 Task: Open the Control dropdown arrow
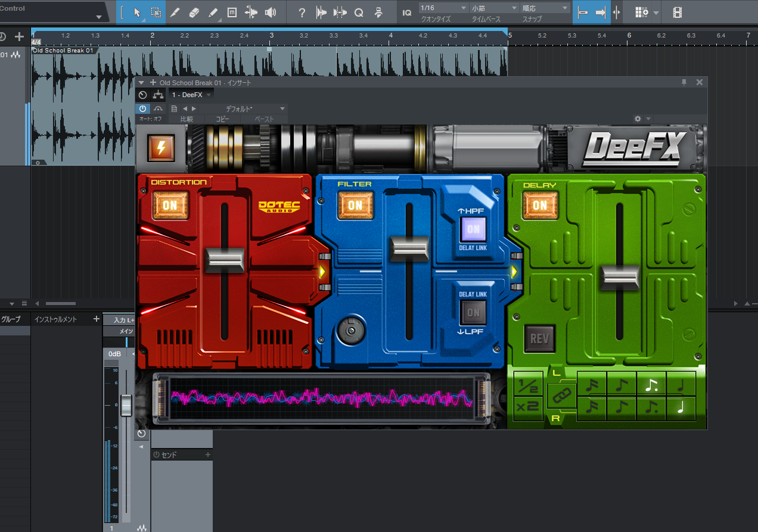pos(98,17)
